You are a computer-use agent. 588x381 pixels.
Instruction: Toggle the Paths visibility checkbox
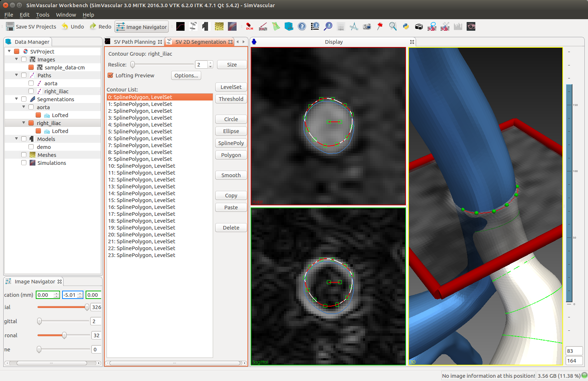click(24, 75)
